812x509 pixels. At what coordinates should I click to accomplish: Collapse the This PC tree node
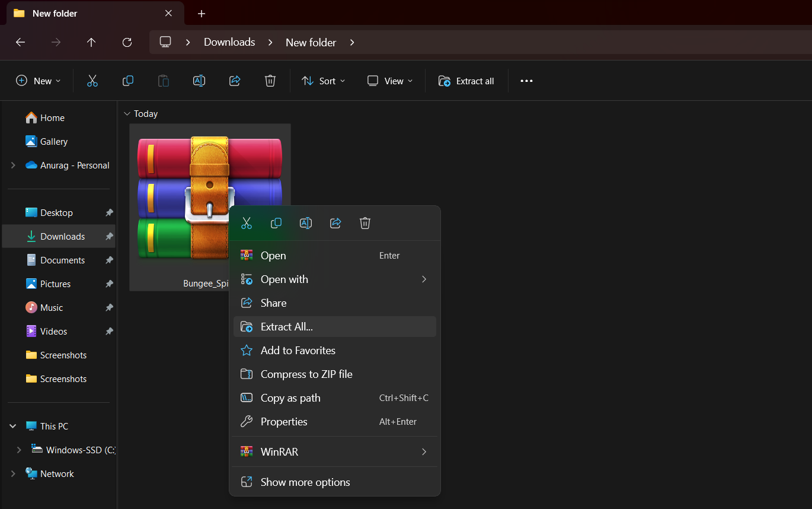point(13,426)
